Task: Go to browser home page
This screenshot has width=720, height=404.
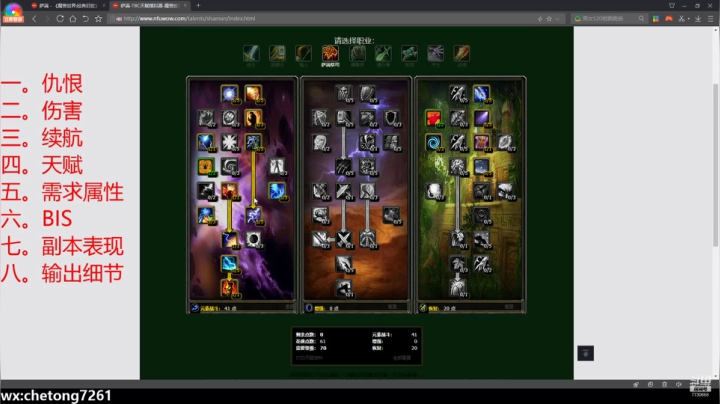Action: pos(73,18)
